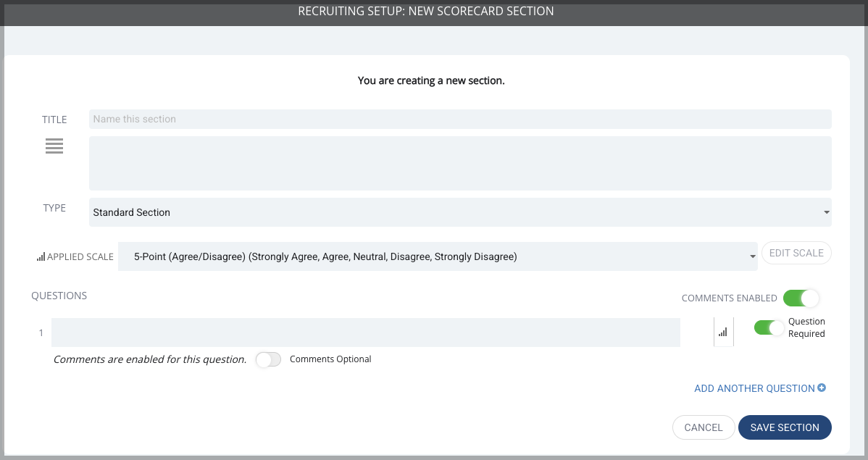Image resolution: width=868 pixels, height=460 pixels.
Task: Toggle the Comments Enabled switch
Action: click(801, 298)
